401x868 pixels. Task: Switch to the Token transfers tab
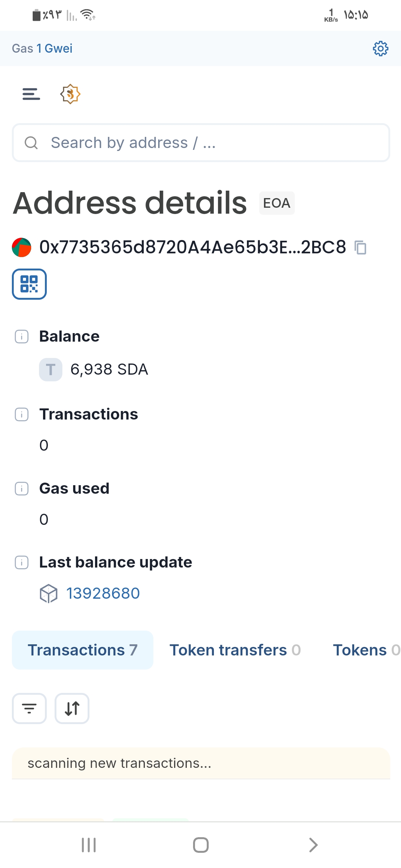(235, 650)
